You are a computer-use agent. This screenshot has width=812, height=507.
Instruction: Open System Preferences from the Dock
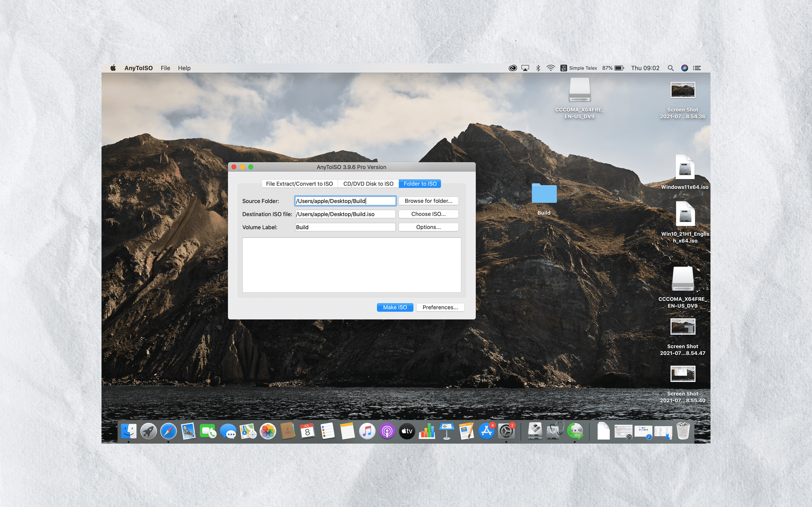(x=506, y=432)
